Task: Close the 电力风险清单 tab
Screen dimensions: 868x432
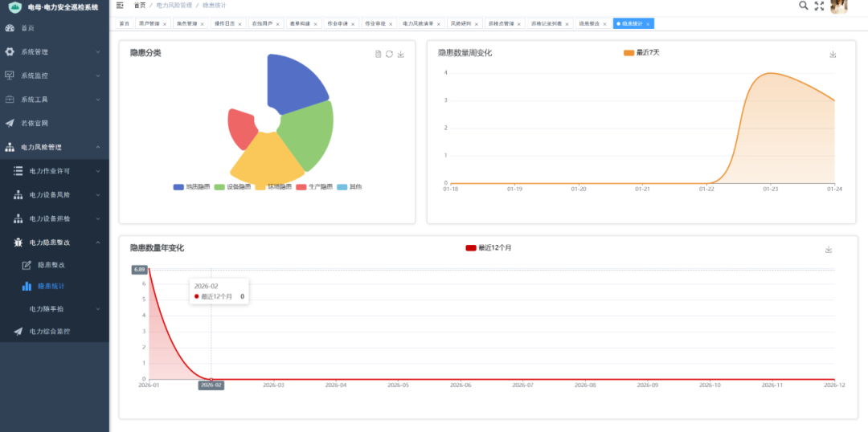Action: click(x=439, y=24)
